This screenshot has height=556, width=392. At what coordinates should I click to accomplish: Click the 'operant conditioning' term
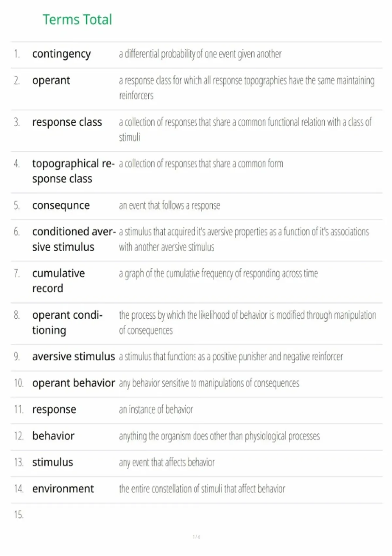[x=67, y=322]
